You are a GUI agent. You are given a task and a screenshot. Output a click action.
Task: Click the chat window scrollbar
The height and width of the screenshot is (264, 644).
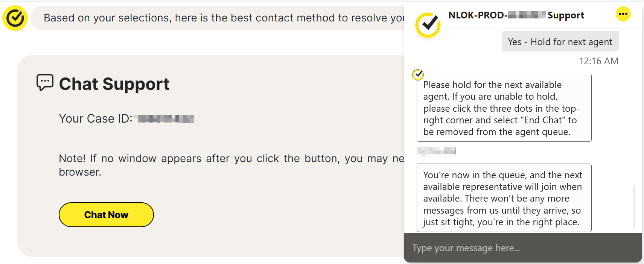[x=634, y=207]
